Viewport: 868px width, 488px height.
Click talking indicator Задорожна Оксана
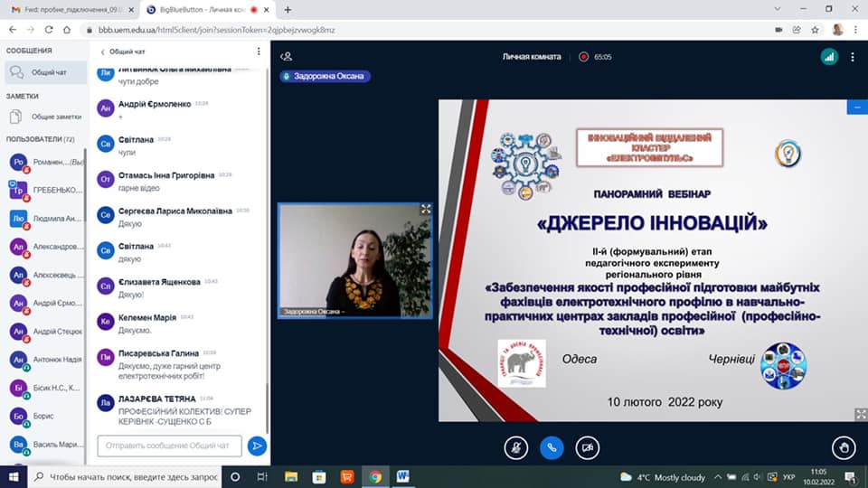(x=325, y=76)
